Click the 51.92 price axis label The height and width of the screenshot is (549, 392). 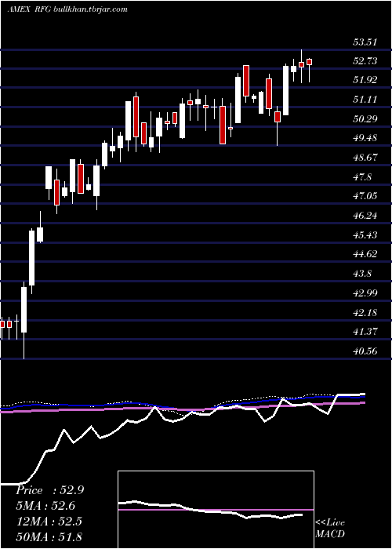pos(365,80)
